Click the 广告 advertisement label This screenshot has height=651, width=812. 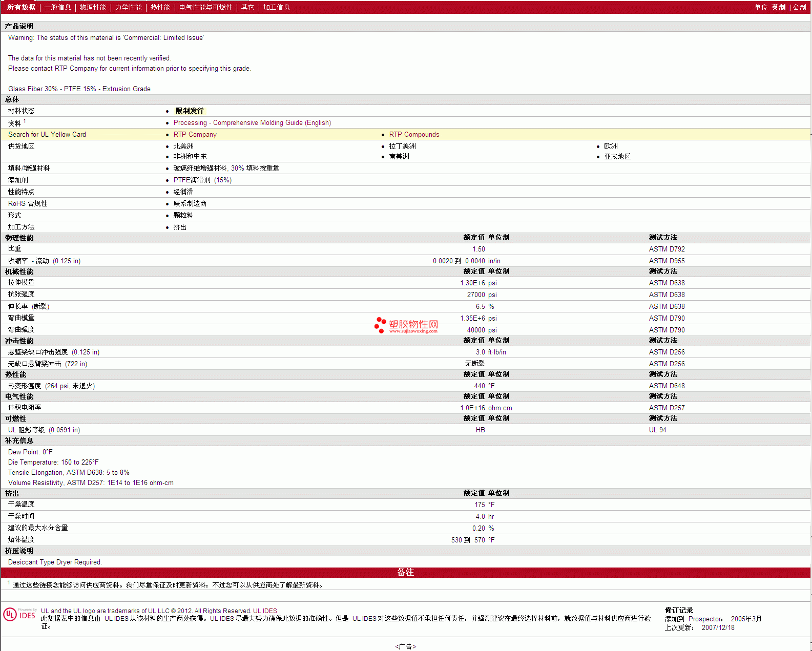pyautogui.click(x=406, y=646)
